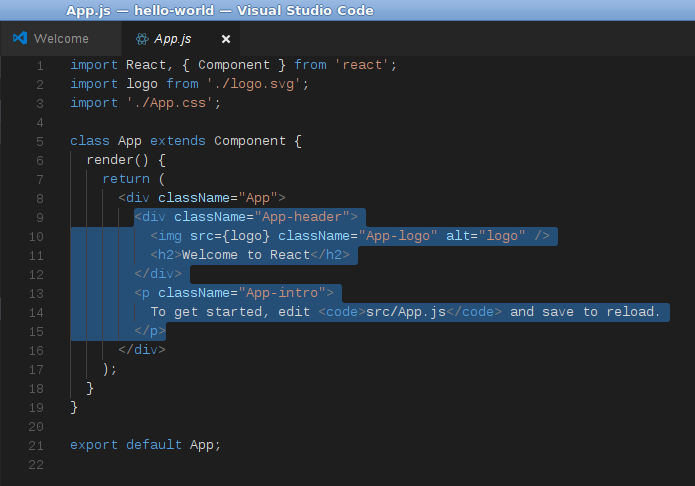
Task: Click "App" className value on line 8
Action: (x=258, y=198)
